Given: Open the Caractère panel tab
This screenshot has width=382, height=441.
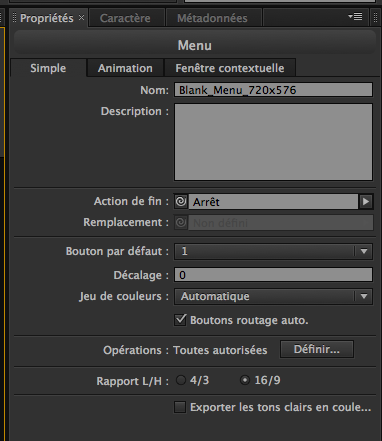Looking at the screenshot, I should click(125, 18).
